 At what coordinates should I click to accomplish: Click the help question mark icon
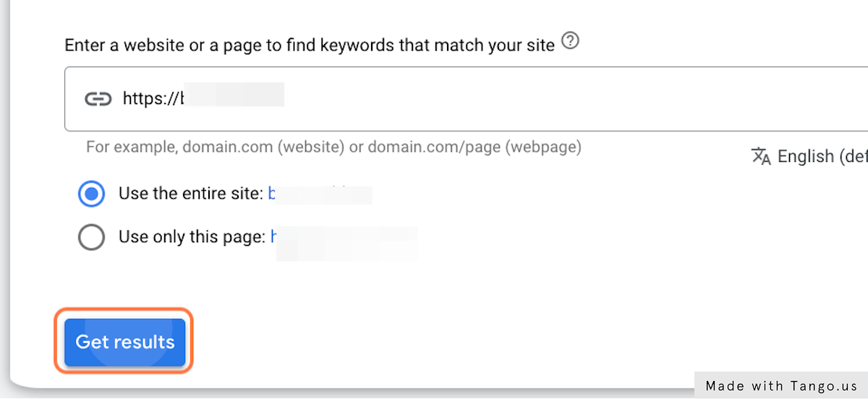click(571, 43)
